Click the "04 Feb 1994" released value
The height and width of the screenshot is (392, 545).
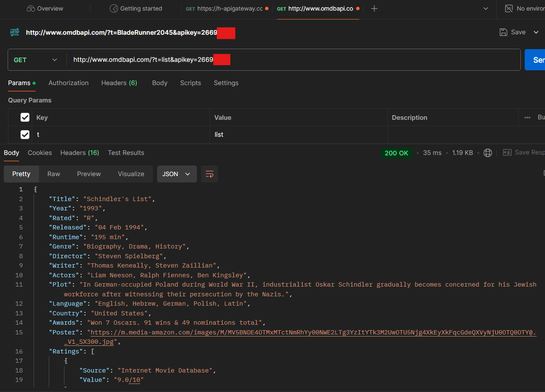pos(119,227)
